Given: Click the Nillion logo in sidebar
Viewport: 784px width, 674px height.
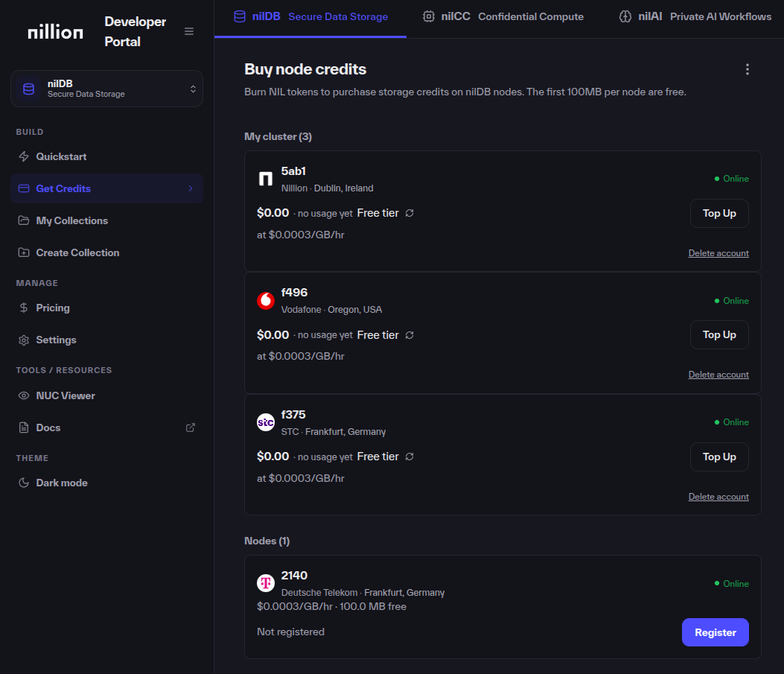Looking at the screenshot, I should click(55, 31).
